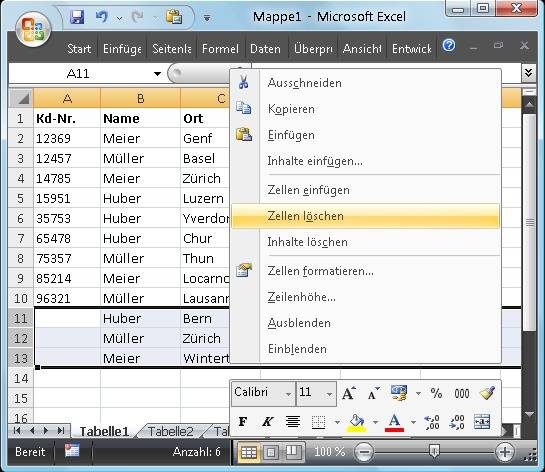Viewport: 545px width, 472px height.
Task: Click the icon beside Zellen formatieren
Action: point(244,270)
